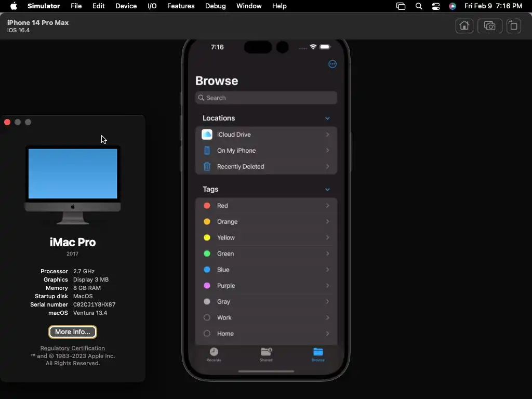Open the Simulator app menu
This screenshot has width=532, height=399.
[x=44, y=6]
